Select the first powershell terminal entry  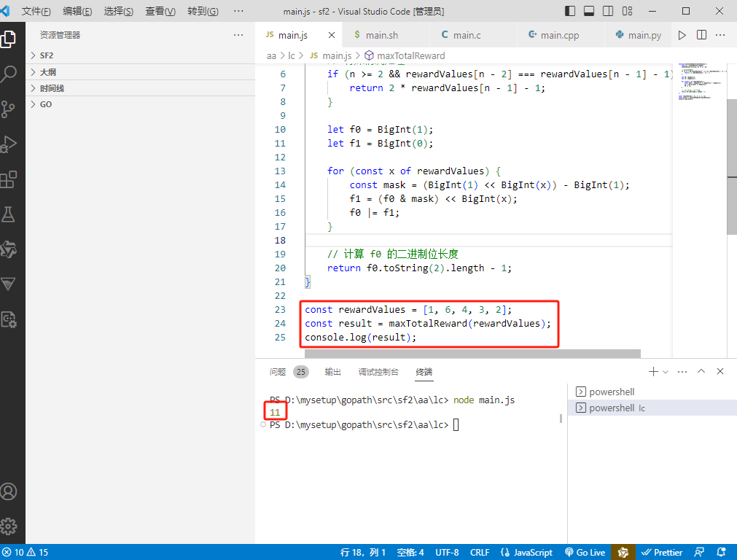[x=652, y=392]
